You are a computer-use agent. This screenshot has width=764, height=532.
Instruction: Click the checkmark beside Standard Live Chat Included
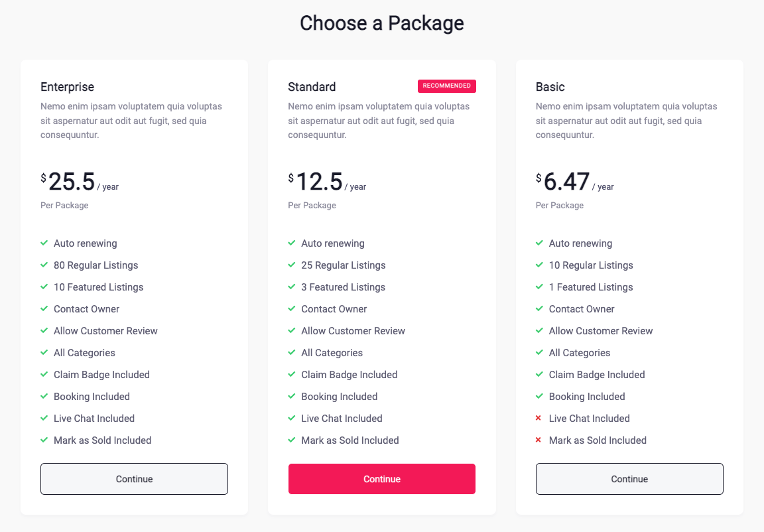point(292,418)
